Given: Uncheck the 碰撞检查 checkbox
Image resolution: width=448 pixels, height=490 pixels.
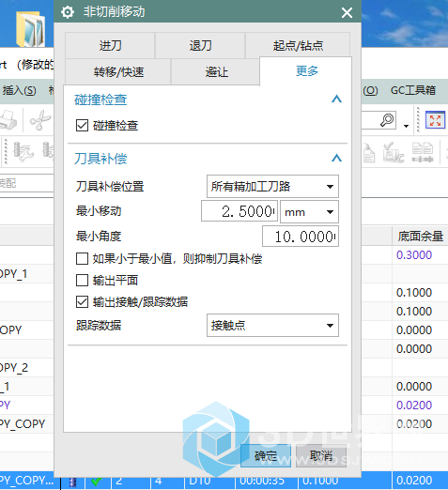Looking at the screenshot, I should 82,126.
